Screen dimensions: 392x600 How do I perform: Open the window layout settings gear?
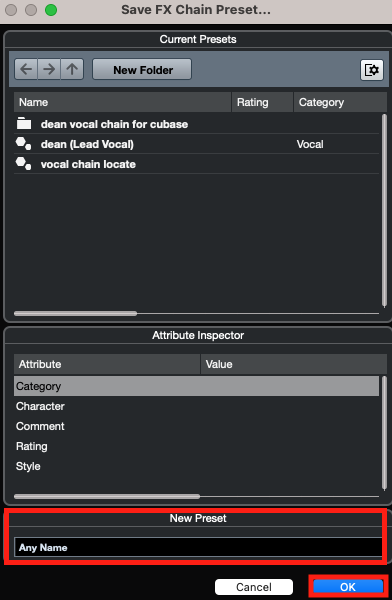[x=372, y=70]
